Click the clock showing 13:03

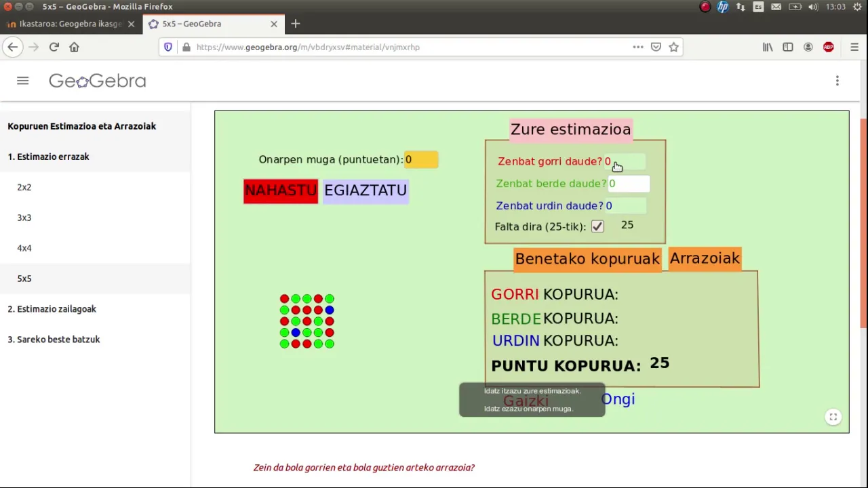coord(835,7)
